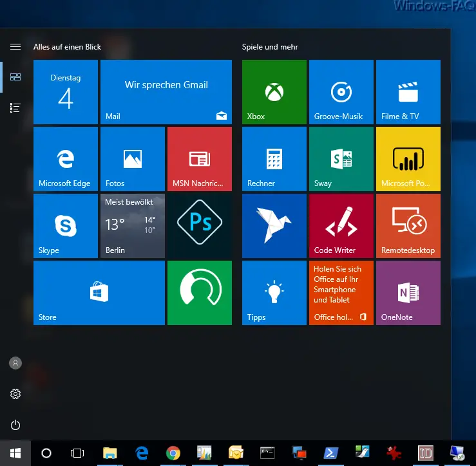Open the origami bird app tile

tap(274, 226)
